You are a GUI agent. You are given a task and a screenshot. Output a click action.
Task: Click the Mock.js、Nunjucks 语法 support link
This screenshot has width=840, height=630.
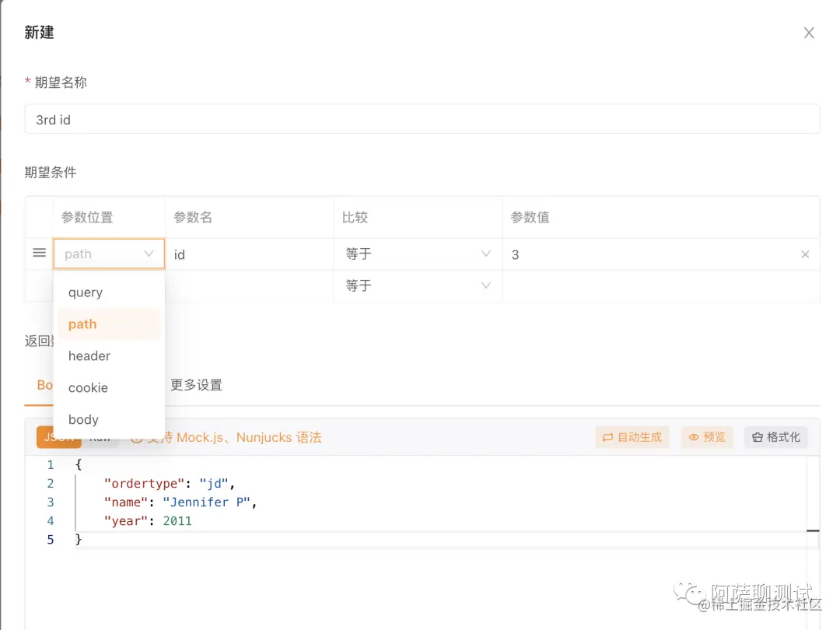249,438
